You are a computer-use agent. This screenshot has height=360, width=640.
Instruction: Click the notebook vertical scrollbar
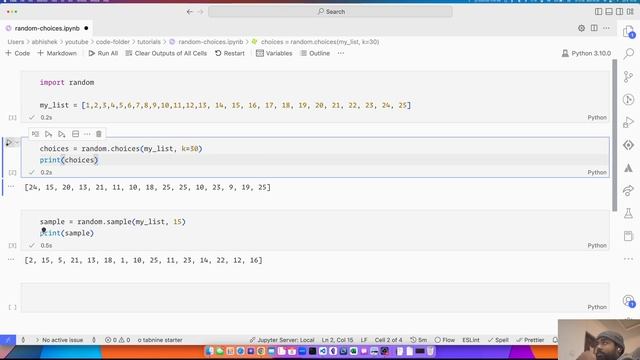pos(615,135)
